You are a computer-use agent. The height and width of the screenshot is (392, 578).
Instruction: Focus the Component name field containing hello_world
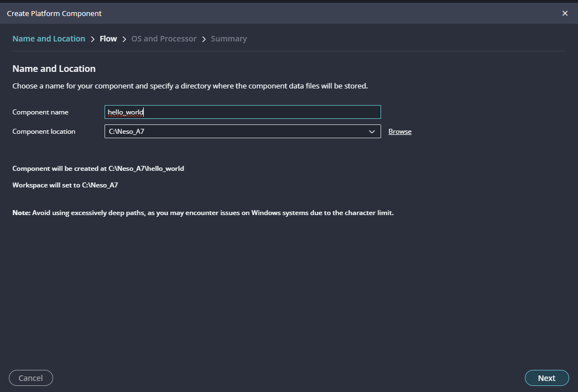click(x=242, y=112)
